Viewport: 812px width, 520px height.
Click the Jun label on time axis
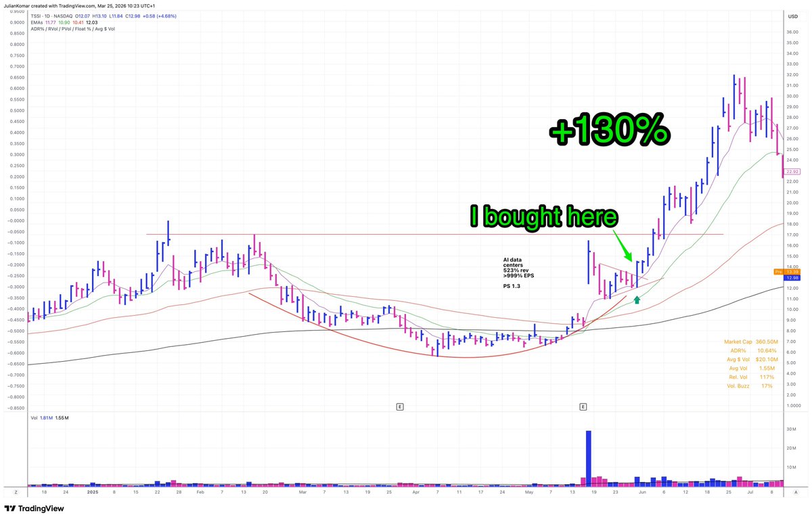(x=643, y=492)
